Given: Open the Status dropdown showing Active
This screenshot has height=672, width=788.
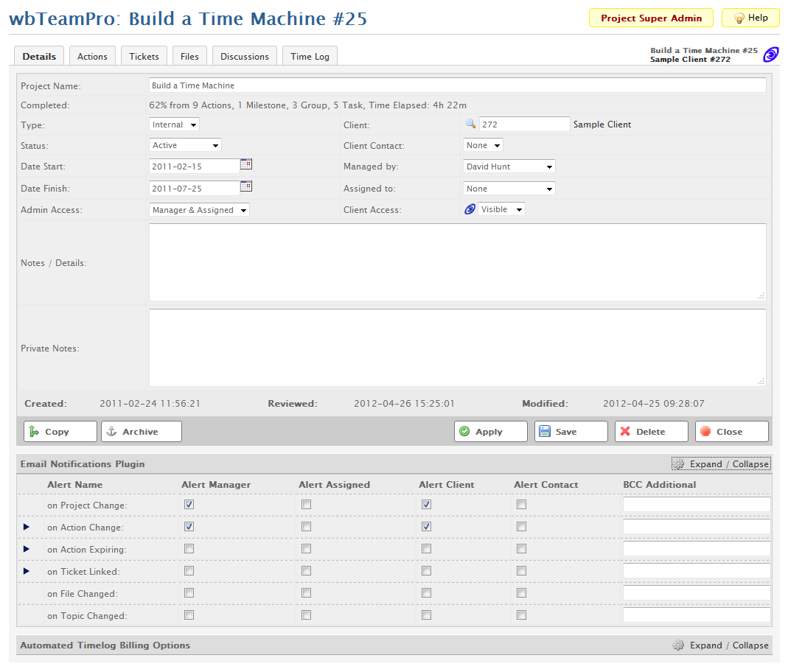Looking at the screenshot, I should point(185,146).
